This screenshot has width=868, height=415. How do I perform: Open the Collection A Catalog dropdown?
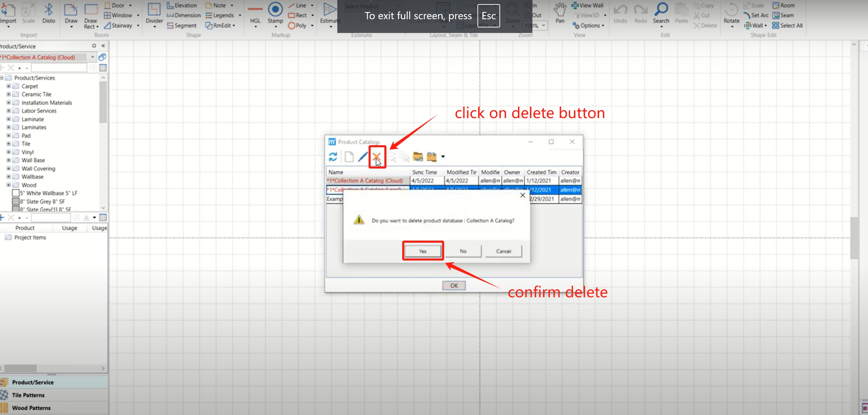pyautogui.click(x=92, y=57)
